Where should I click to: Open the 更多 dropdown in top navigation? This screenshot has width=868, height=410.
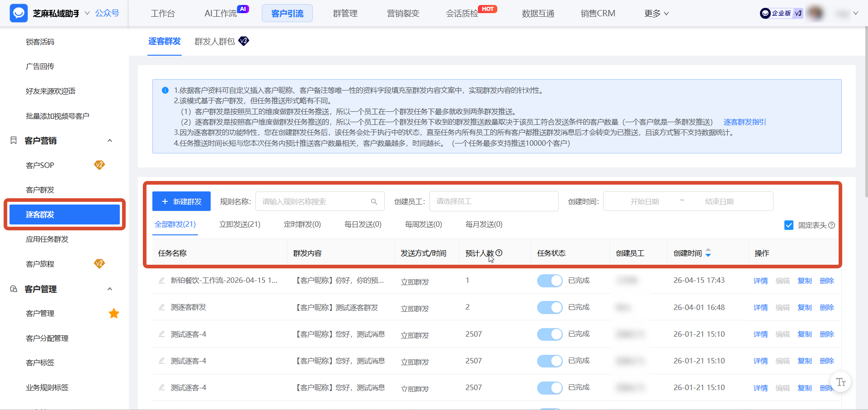click(x=656, y=14)
